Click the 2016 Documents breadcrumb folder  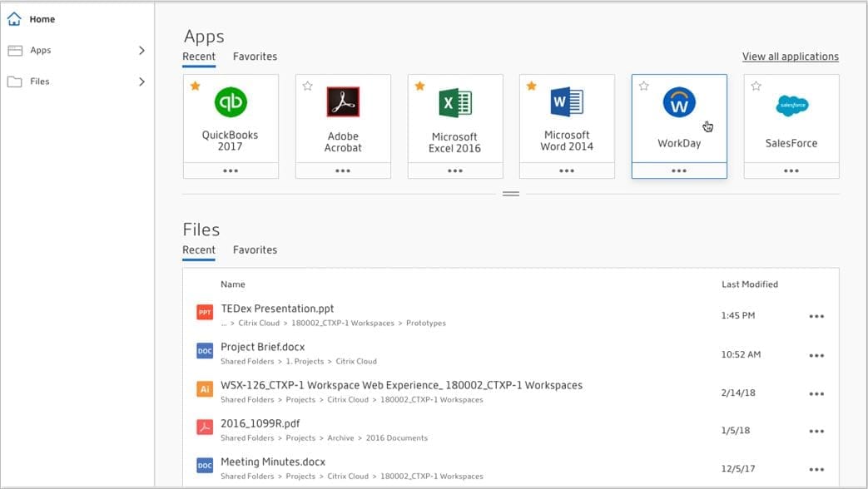click(x=396, y=438)
